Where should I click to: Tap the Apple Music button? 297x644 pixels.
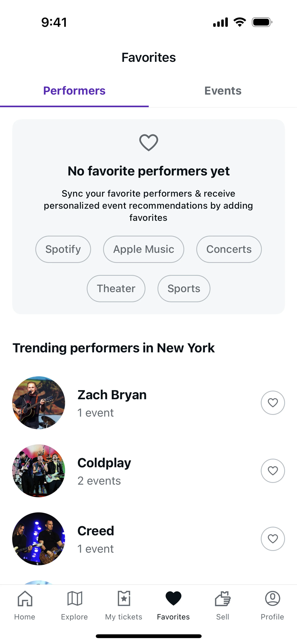[144, 249]
